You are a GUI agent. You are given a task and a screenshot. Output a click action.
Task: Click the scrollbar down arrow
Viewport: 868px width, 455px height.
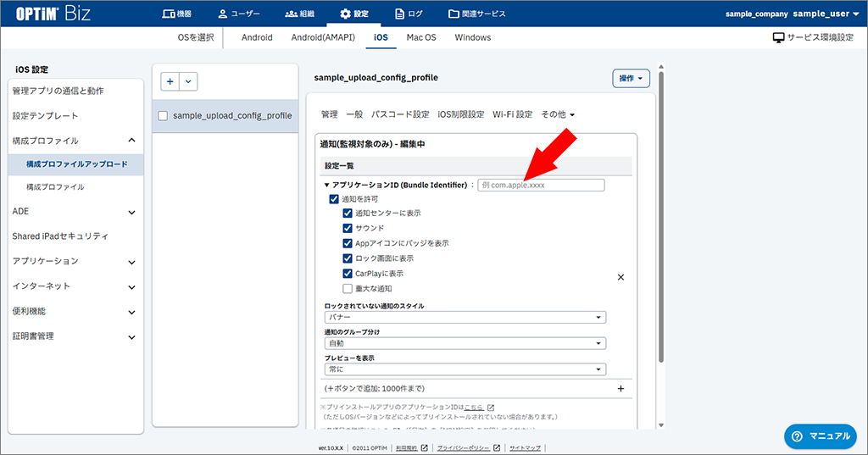[x=661, y=425]
